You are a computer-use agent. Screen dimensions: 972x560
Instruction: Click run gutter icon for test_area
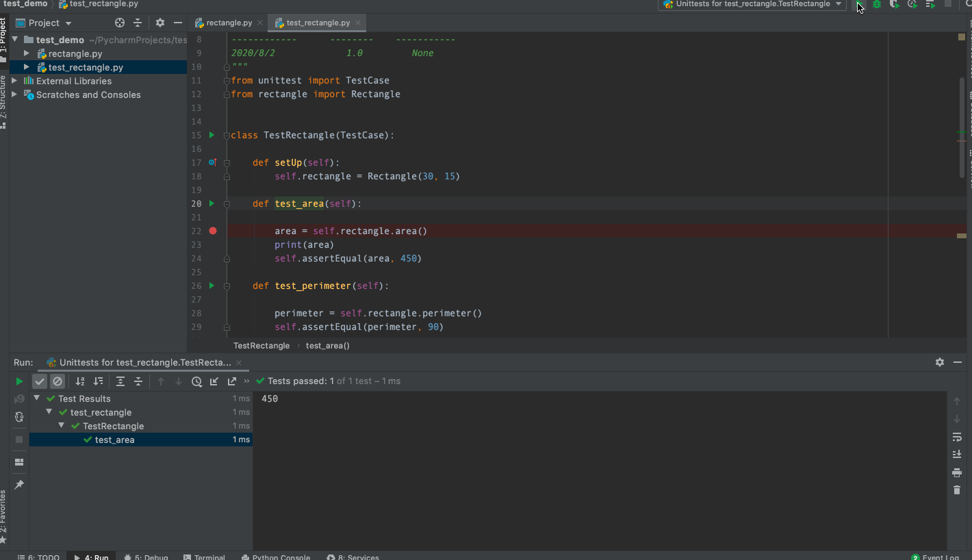212,203
